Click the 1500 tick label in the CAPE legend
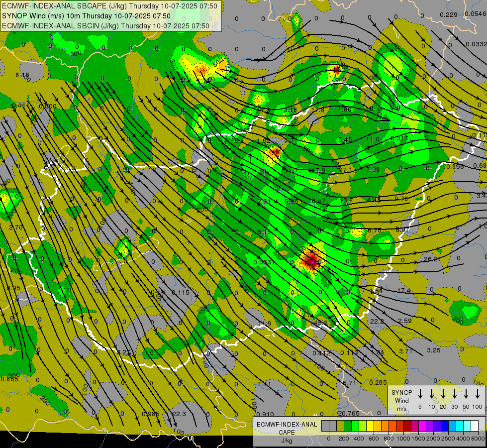 (418, 439)
